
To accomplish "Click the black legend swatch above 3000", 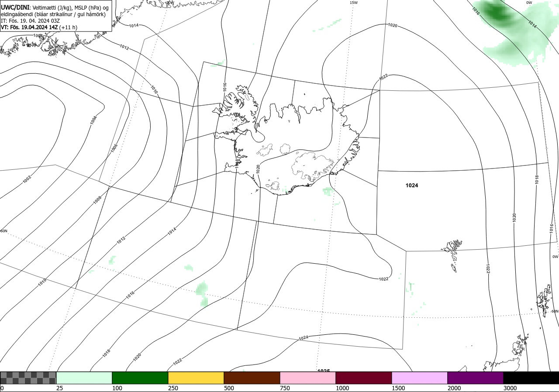I will [x=531, y=378].
